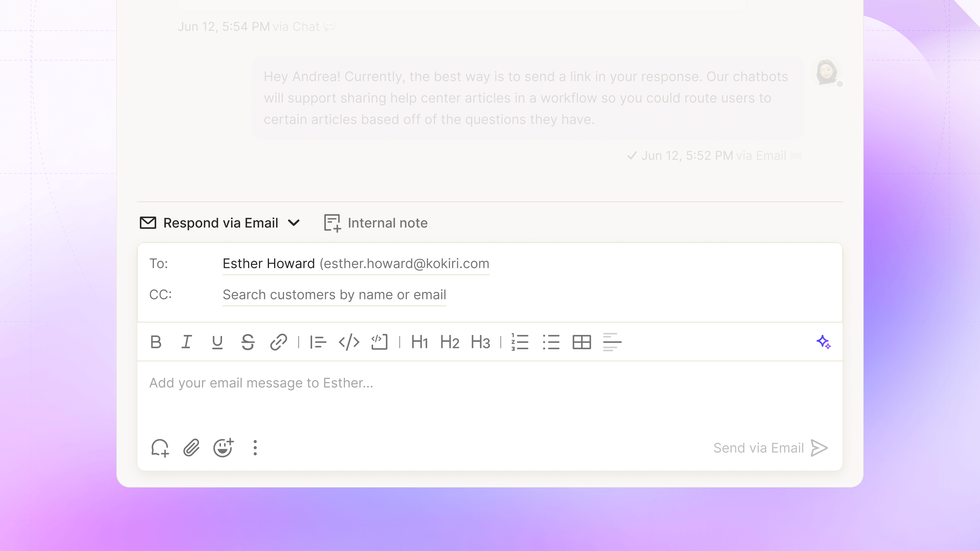
Task: Select Respond via Email tab
Action: click(x=220, y=223)
